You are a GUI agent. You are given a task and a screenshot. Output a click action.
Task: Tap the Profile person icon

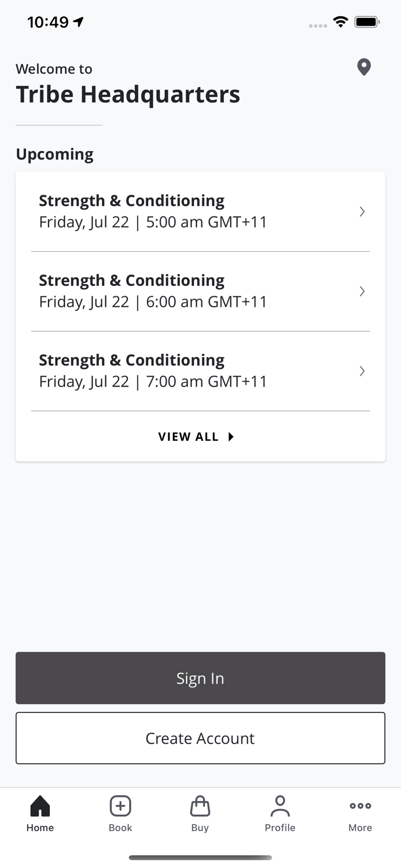[280, 806]
